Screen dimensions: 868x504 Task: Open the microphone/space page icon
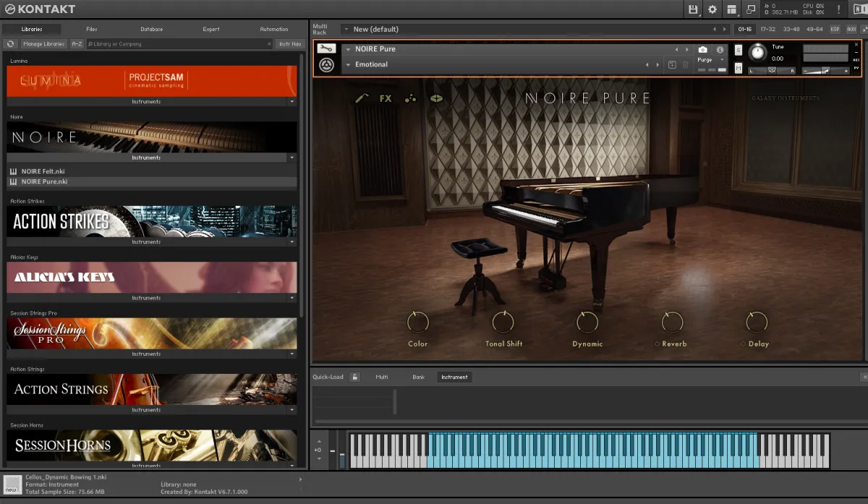point(436,98)
